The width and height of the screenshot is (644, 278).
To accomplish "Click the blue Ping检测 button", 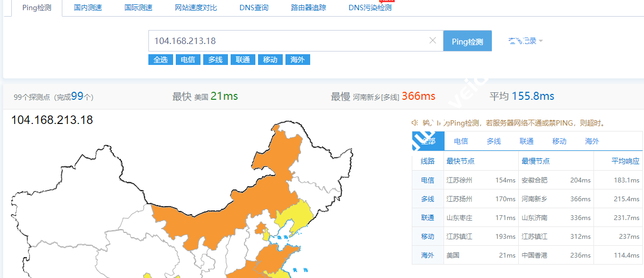I will pos(467,41).
